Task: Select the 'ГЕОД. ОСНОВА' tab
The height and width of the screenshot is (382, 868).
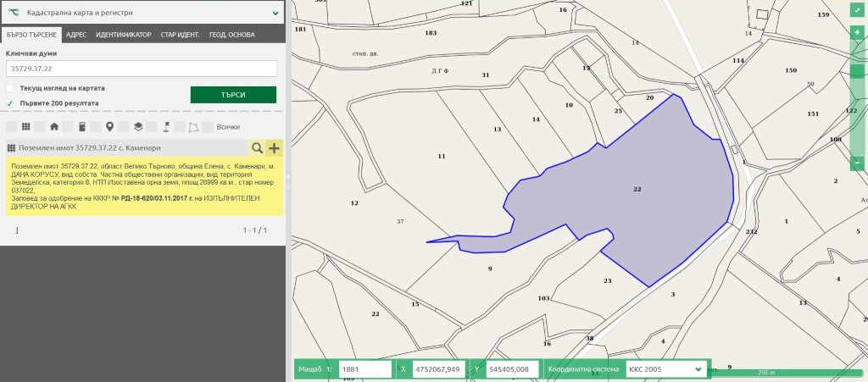Action: coord(232,35)
